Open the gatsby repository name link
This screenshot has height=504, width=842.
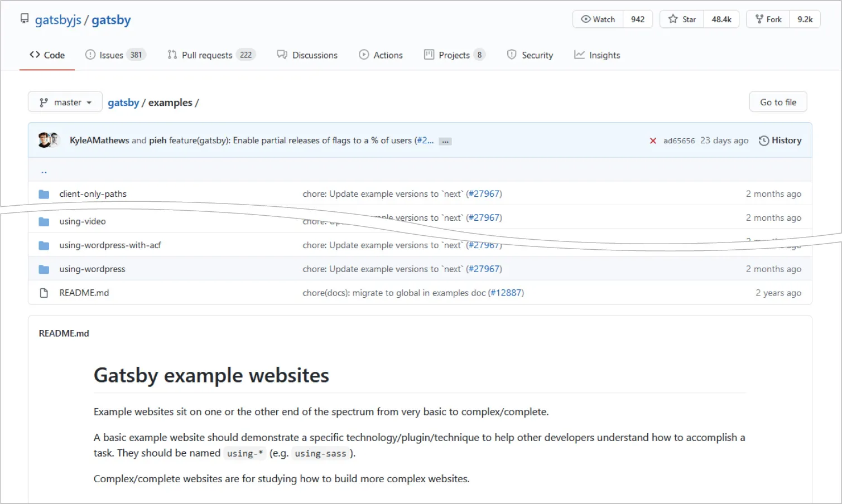(x=111, y=20)
